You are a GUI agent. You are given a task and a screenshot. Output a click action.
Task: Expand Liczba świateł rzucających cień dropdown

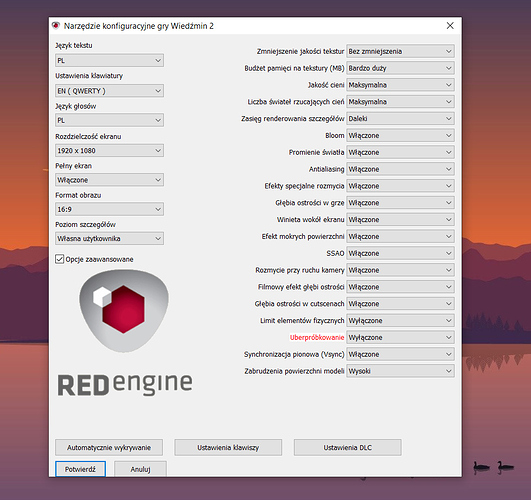(x=400, y=102)
